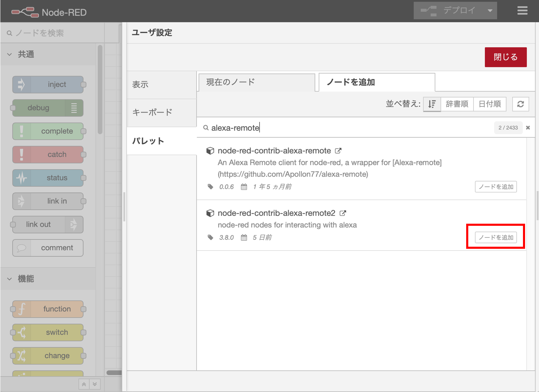
Task: Install node-red-contrib-alexa-remote2 with ノードを追加 button
Action: 496,237
